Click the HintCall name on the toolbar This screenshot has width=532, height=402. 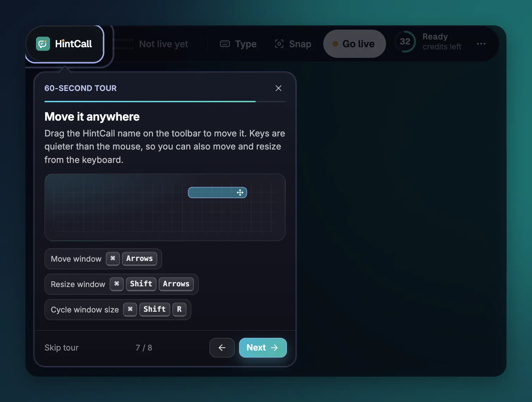click(x=74, y=44)
